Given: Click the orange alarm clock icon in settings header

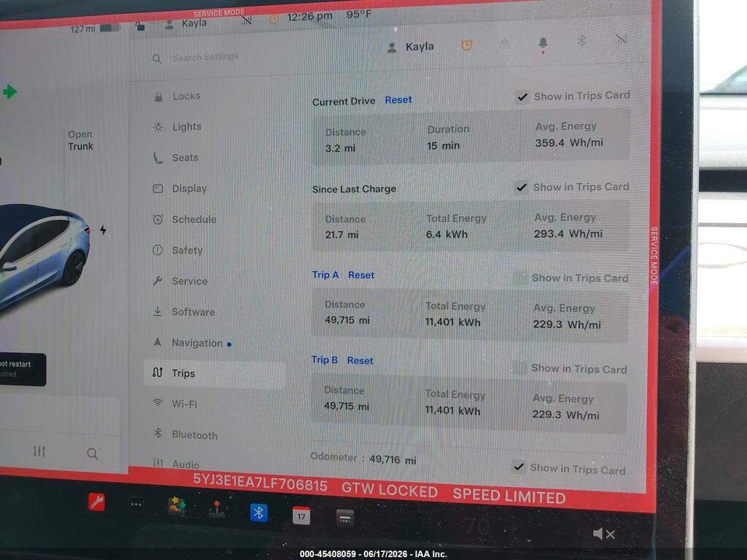Looking at the screenshot, I should 467,45.
